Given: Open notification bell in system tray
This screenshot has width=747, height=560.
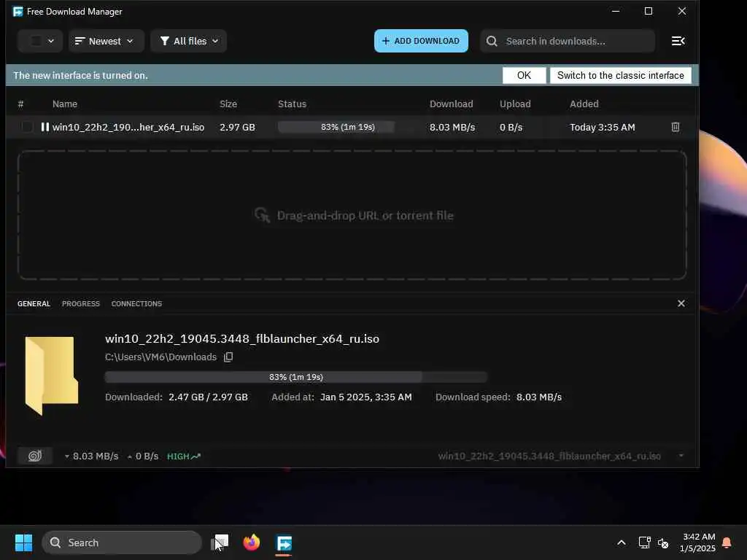Looking at the screenshot, I should tap(727, 542).
